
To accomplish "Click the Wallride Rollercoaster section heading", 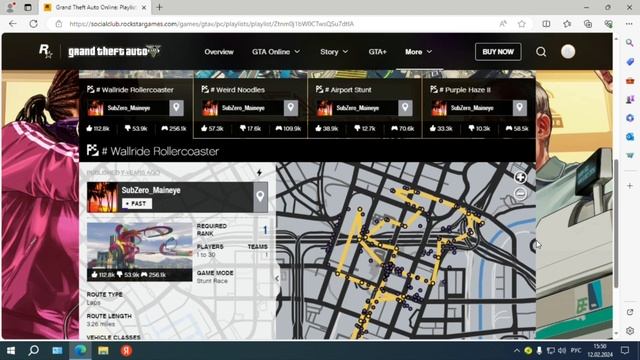I will click(160, 151).
